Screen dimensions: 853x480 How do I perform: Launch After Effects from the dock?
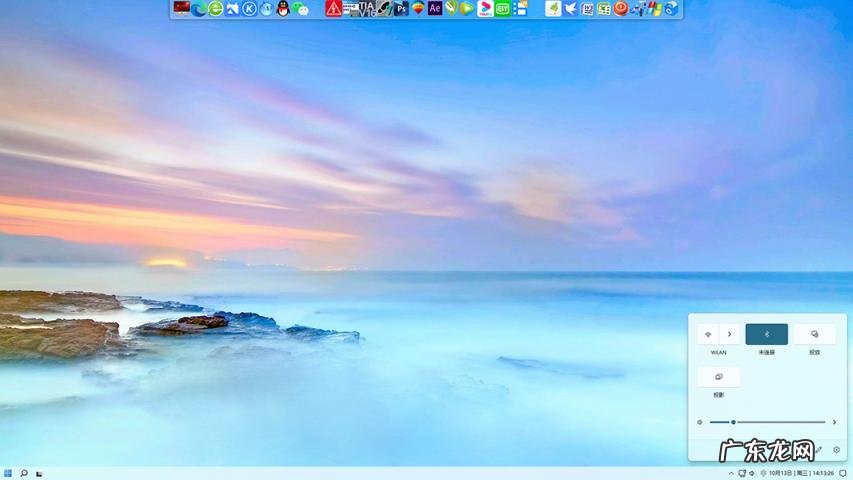435,9
